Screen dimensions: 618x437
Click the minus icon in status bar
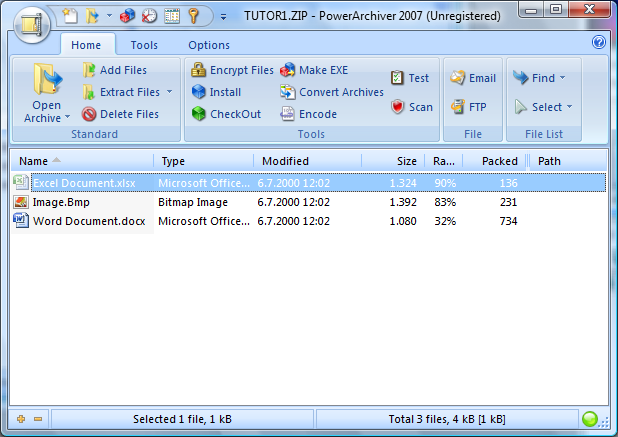(x=38, y=419)
